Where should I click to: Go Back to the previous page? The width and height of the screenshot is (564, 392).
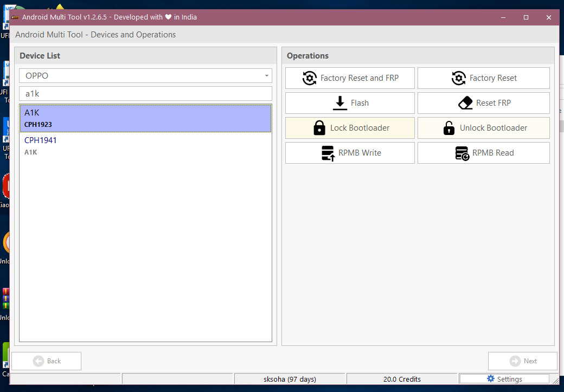(x=47, y=361)
